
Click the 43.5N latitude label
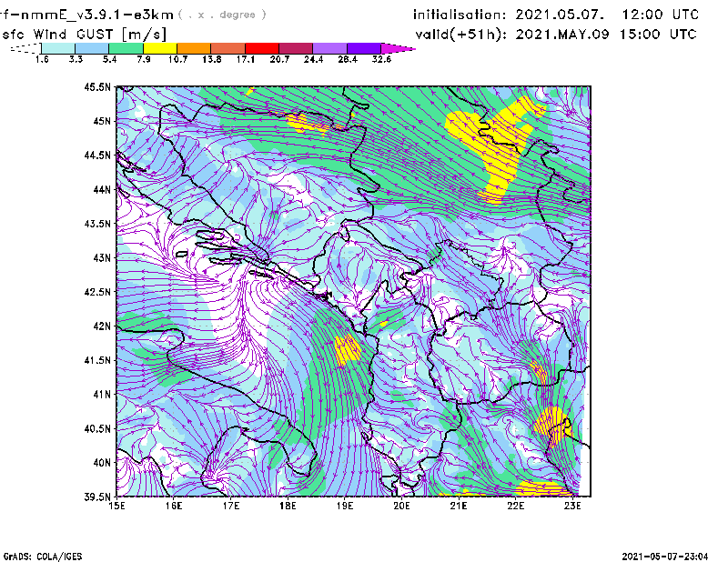click(x=97, y=224)
